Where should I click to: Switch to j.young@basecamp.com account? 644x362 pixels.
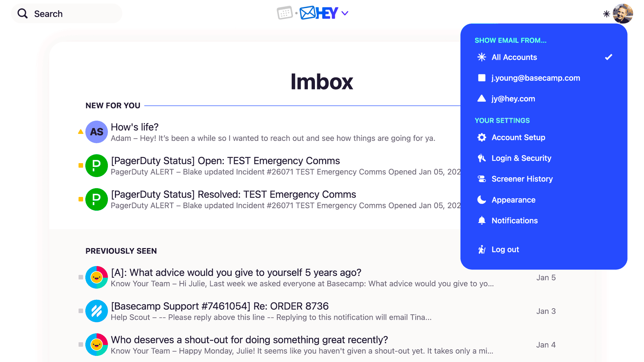[535, 78]
